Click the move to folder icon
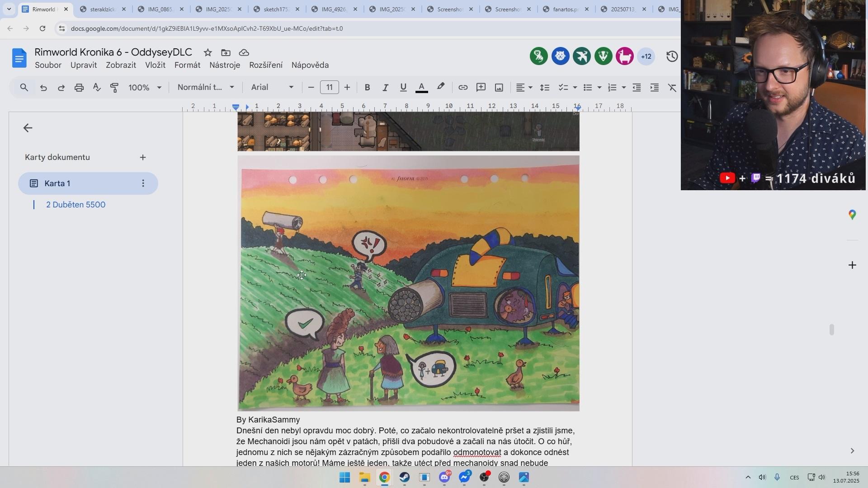868x488 pixels. point(226,52)
